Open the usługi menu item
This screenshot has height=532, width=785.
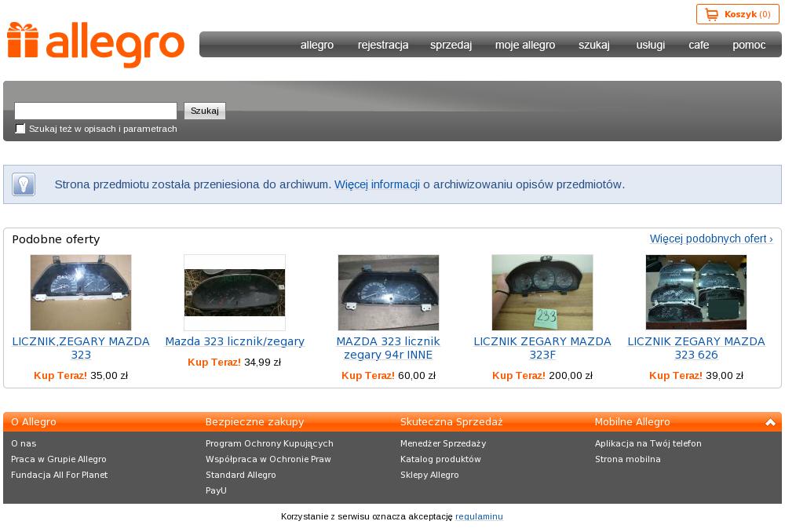[x=650, y=45]
